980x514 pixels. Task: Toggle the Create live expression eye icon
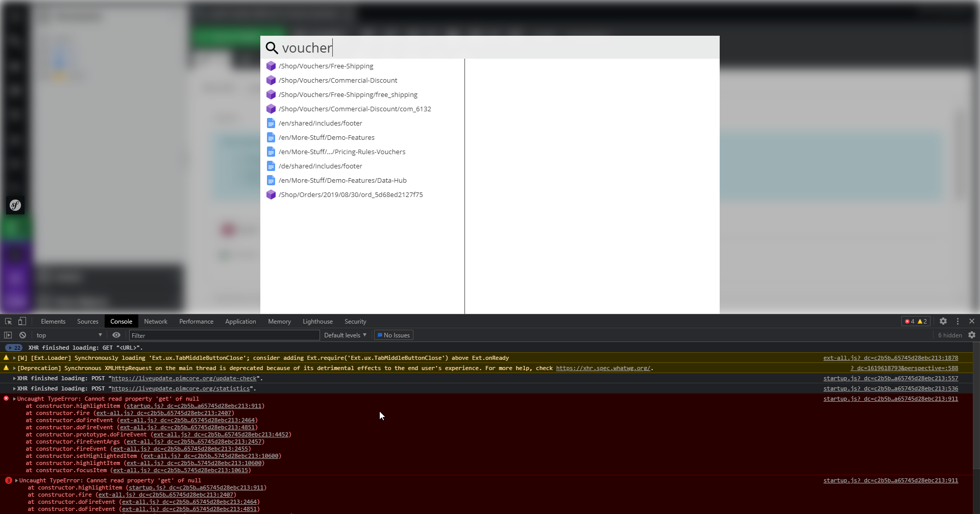coord(116,335)
